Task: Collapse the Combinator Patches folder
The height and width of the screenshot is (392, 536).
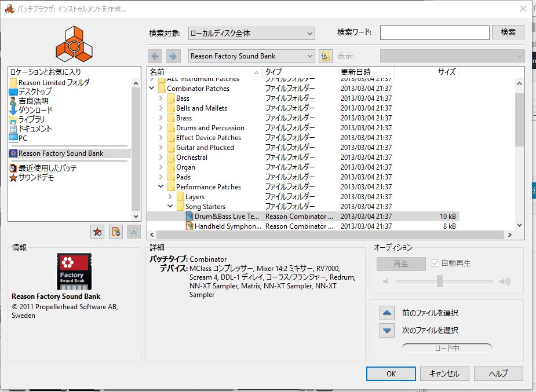Action: [x=152, y=88]
